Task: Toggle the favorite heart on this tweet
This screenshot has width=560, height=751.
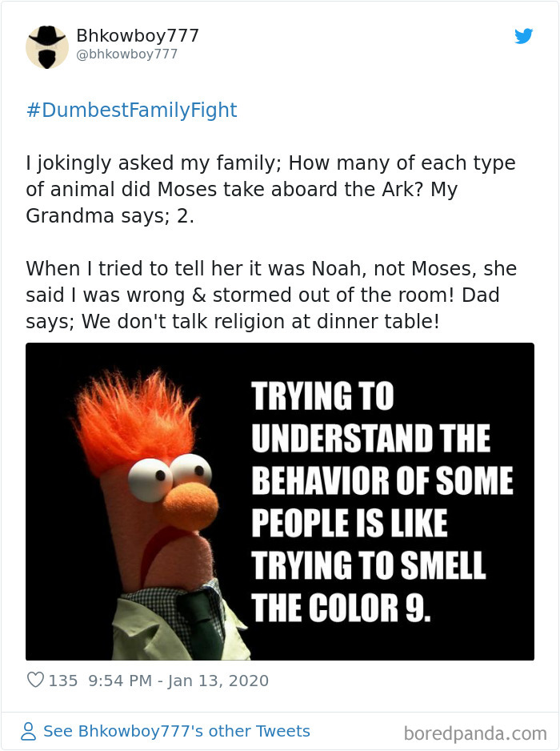Action: (35, 680)
